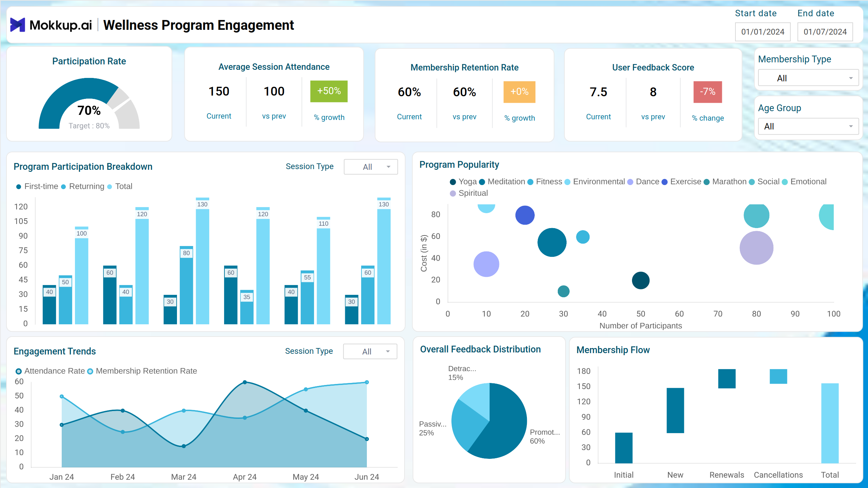Click the lavender Dance bubble at 10 participants
The width and height of the screenshot is (868, 488).
point(486,264)
